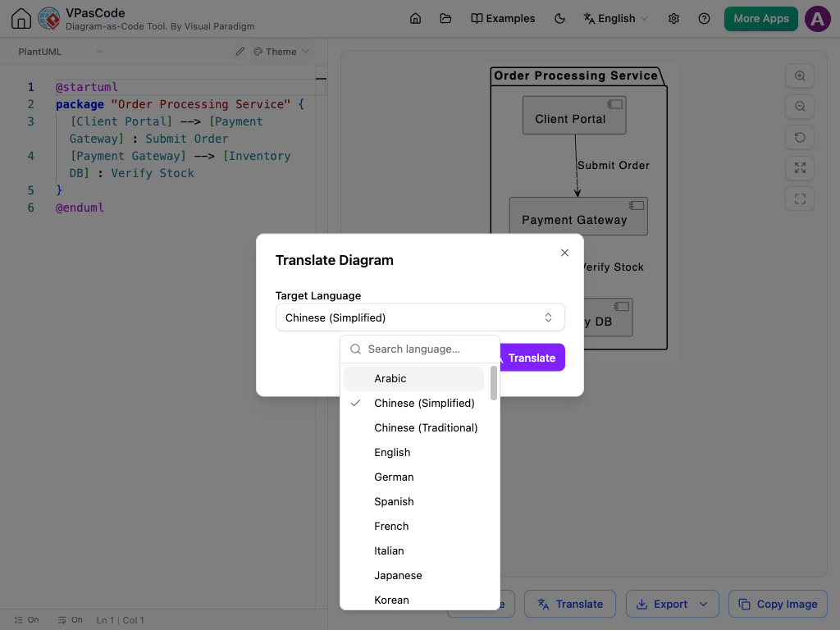Choose Spanish from the list
This screenshot has width=840, height=630.
413,502
